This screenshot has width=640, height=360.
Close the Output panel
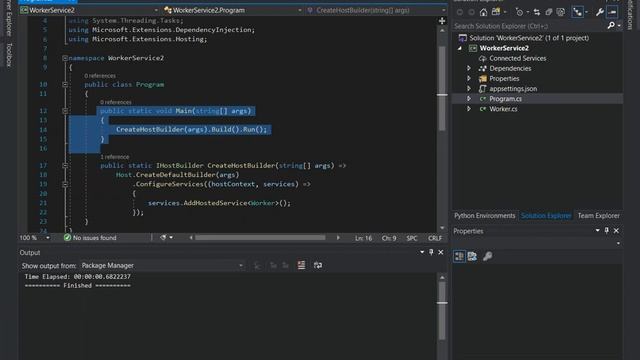click(x=441, y=252)
